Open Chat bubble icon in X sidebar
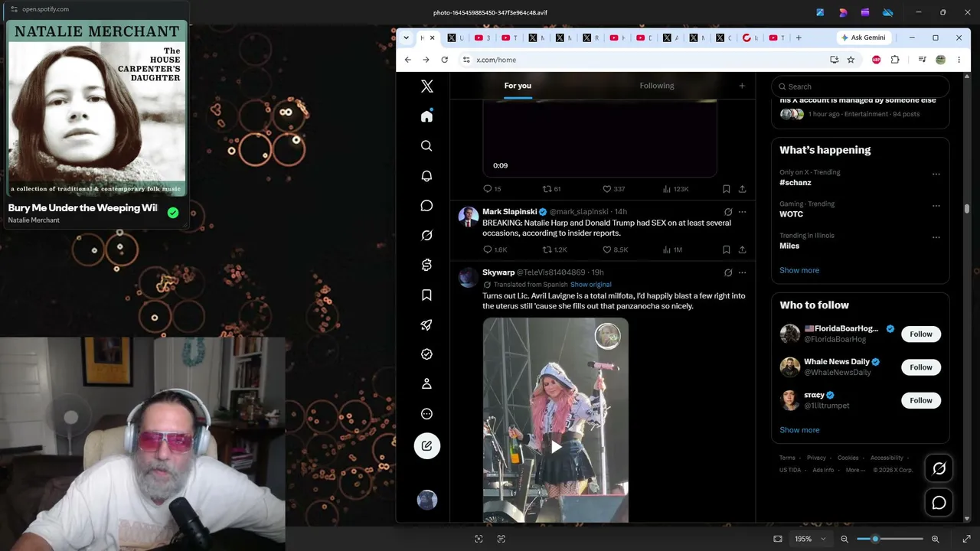This screenshot has height=551, width=980. click(x=427, y=206)
